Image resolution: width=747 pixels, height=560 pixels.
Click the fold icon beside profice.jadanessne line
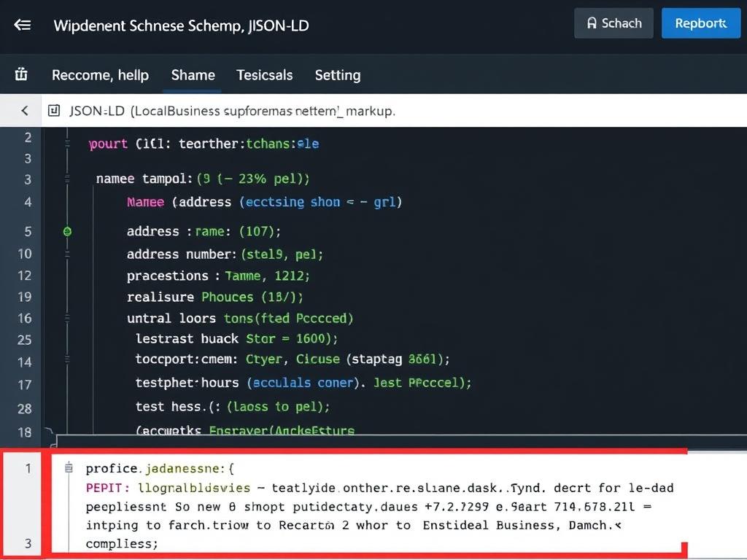tap(69, 468)
